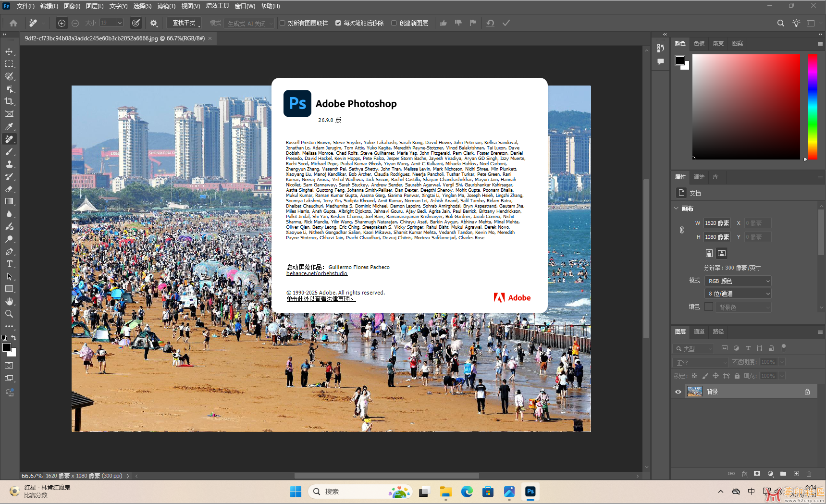This screenshot has width=826, height=504.
Task: Open the Search magnifier at top right
Action: coord(781,23)
